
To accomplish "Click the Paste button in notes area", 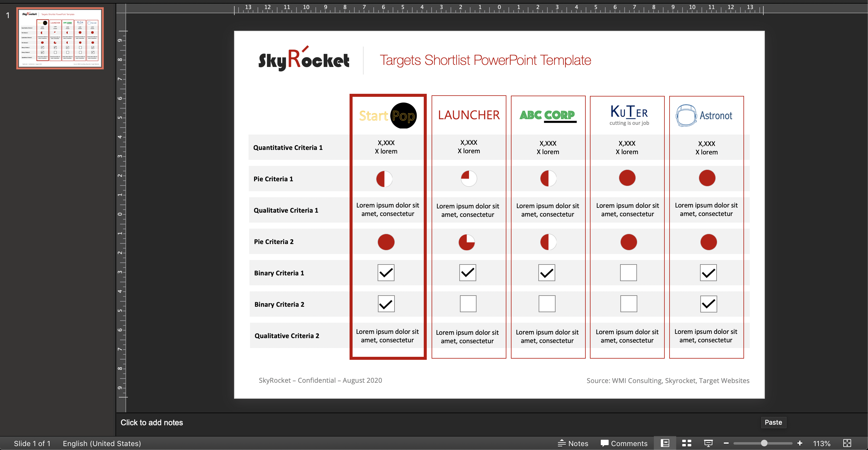I will (773, 422).
